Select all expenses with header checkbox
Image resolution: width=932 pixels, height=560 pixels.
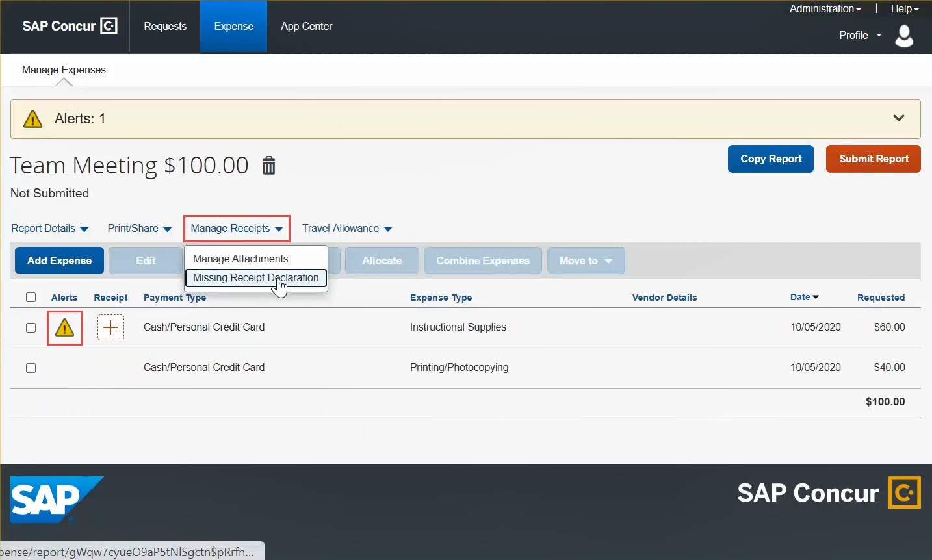(31, 298)
